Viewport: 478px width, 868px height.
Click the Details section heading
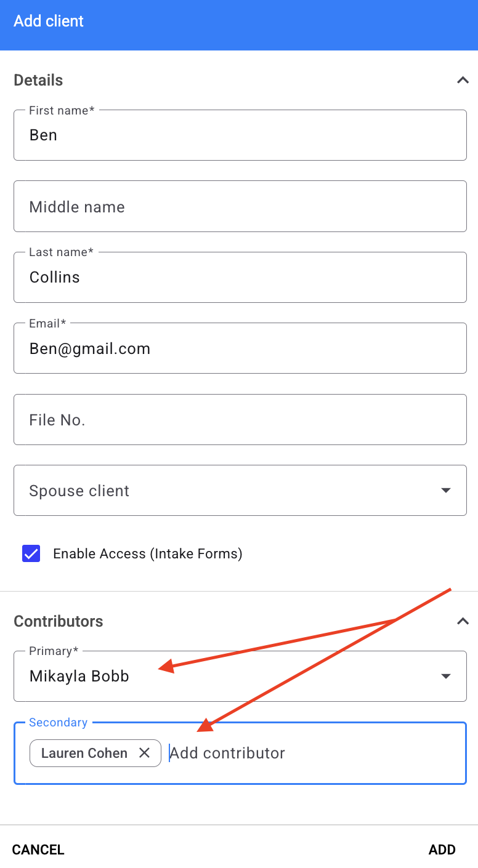pos(38,80)
